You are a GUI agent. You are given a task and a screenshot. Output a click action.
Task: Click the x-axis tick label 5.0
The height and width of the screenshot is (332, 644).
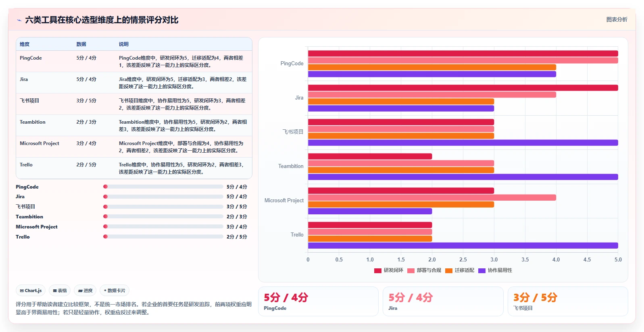pos(618,260)
